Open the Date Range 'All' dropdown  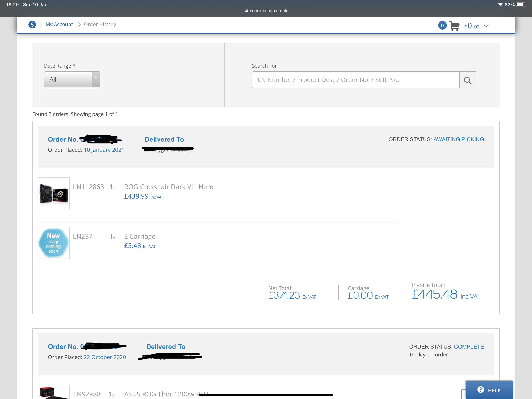click(x=72, y=79)
